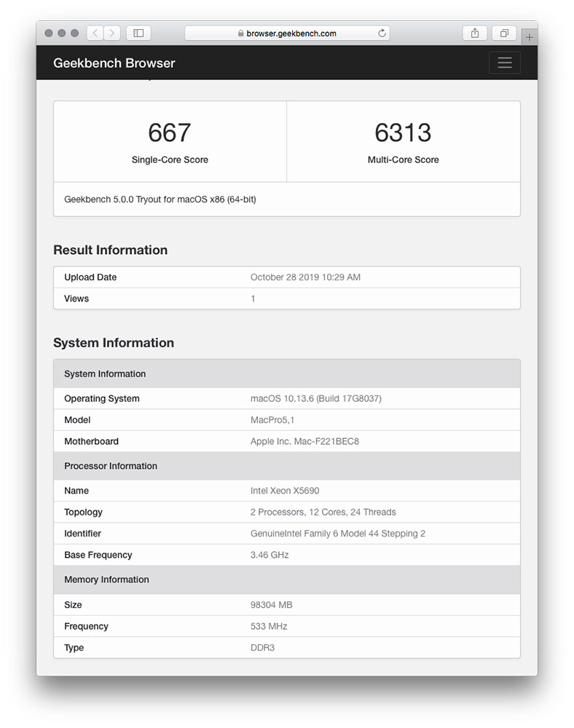Select the Intel Xeon X5690 processor name
The width and height of the screenshot is (574, 728).
pyautogui.click(x=285, y=491)
